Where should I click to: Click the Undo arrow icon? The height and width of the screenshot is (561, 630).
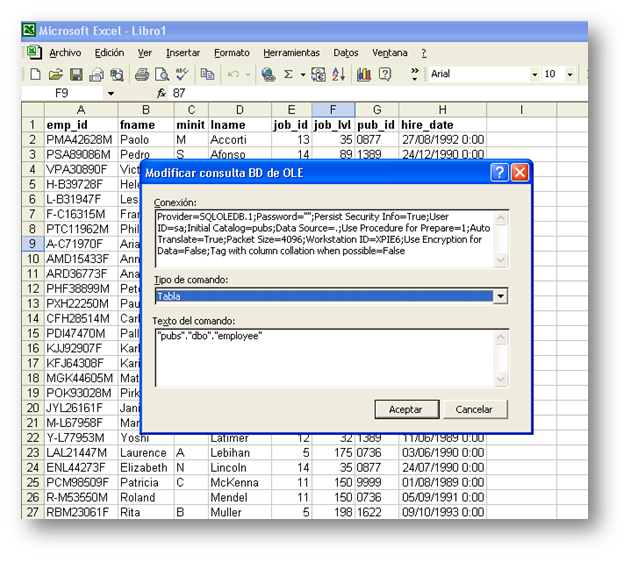(233, 74)
